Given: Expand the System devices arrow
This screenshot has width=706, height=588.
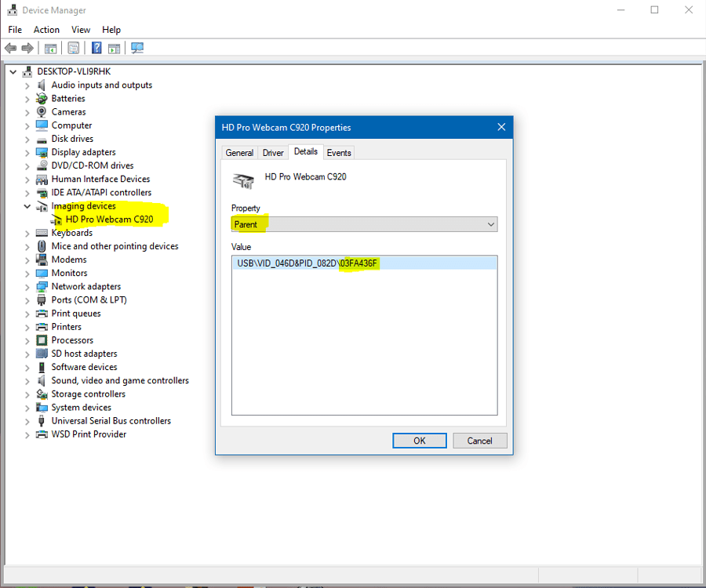Looking at the screenshot, I should click(x=27, y=408).
